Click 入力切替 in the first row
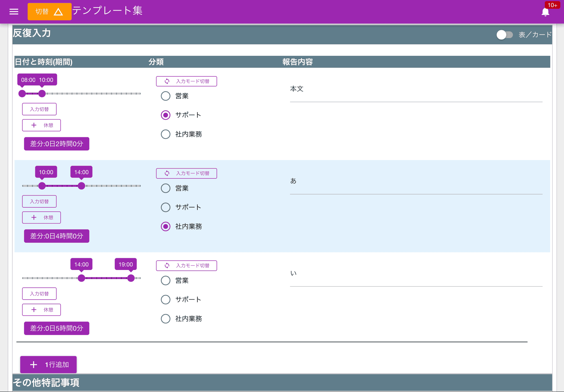This screenshot has width=564, height=392. pyautogui.click(x=39, y=109)
